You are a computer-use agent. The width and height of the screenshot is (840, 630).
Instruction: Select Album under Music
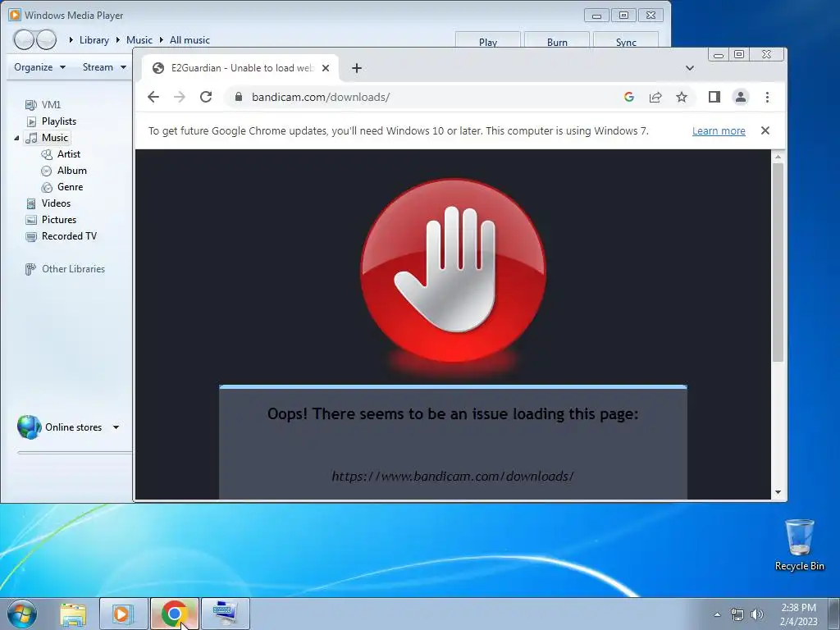[64, 171]
